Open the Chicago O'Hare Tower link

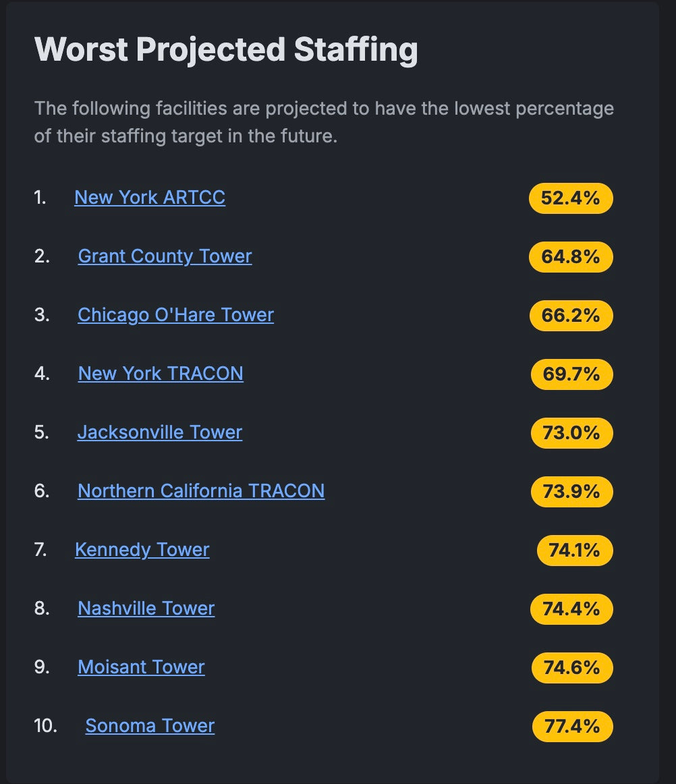175,315
